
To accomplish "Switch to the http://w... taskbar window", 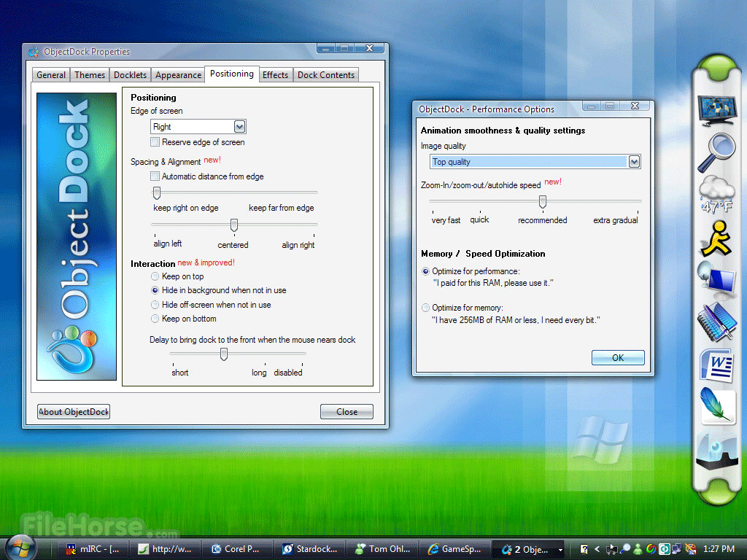I will pyautogui.click(x=166, y=549).
